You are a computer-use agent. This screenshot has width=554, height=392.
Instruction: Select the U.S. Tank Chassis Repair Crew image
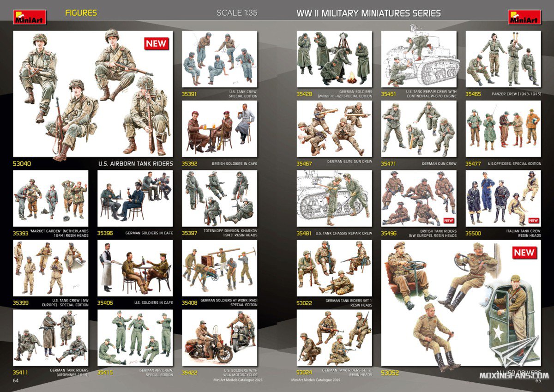(x=334, y=199)
